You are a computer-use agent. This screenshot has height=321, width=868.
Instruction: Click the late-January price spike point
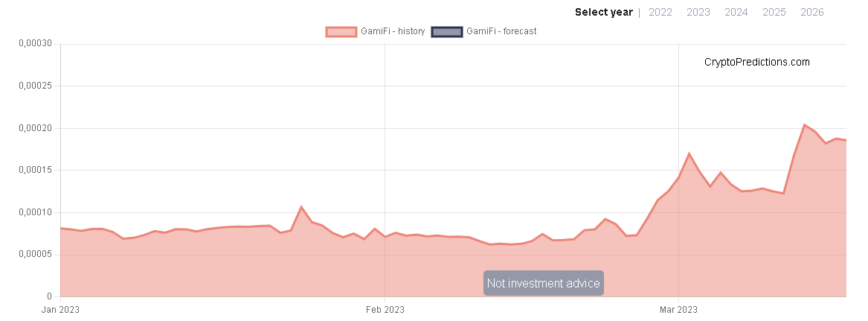[x=301, y=207]
